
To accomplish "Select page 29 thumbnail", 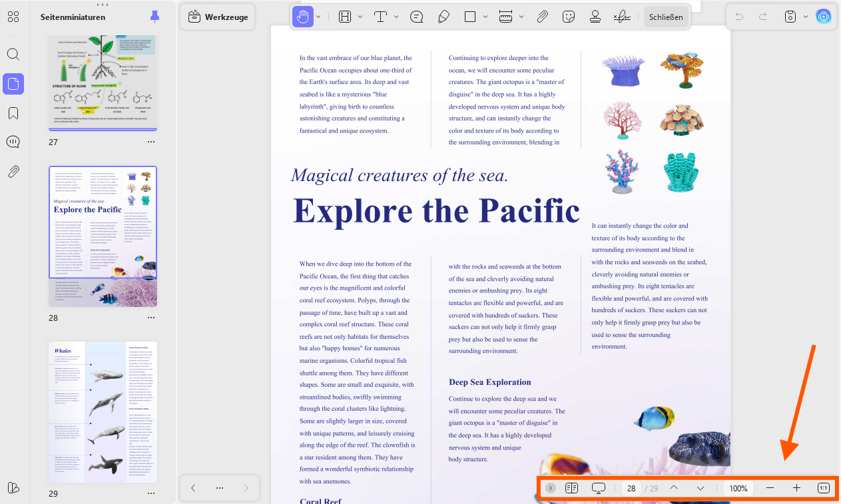I will [103, 412].
